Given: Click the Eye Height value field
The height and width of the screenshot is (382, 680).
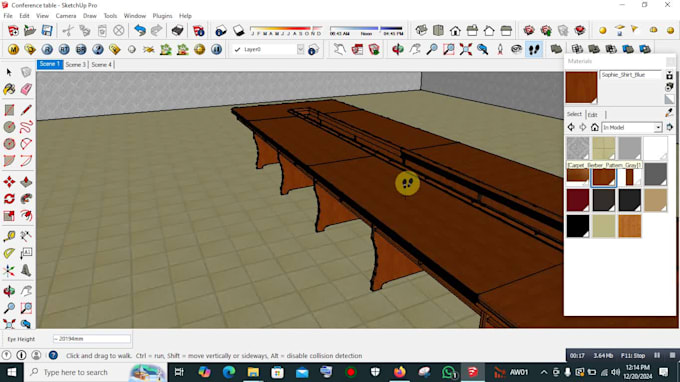Looking at the screenshot, I should [x=92, y=339].
